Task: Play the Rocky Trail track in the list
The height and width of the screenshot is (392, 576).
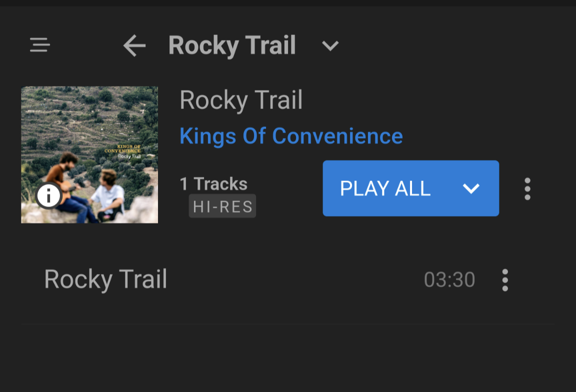Action: click(105, 279)
